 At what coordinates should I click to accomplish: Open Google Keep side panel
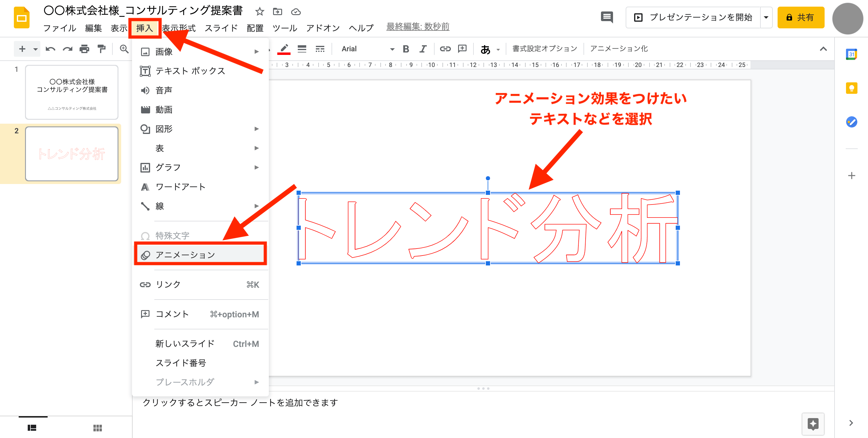(851, 88)
